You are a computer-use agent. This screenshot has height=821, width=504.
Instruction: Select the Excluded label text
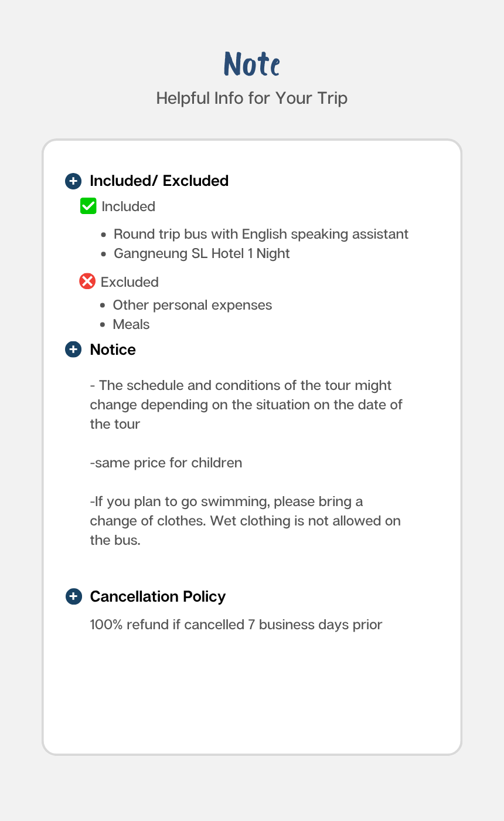pos(130,282)
